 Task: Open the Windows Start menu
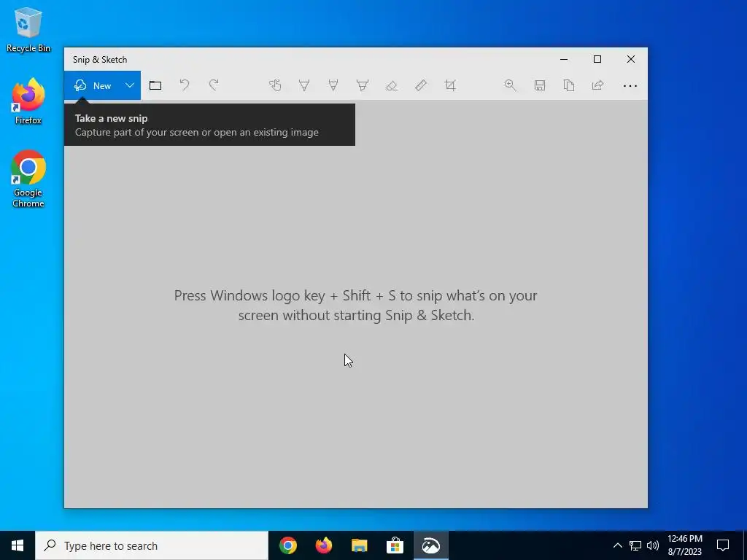(18, 545)
